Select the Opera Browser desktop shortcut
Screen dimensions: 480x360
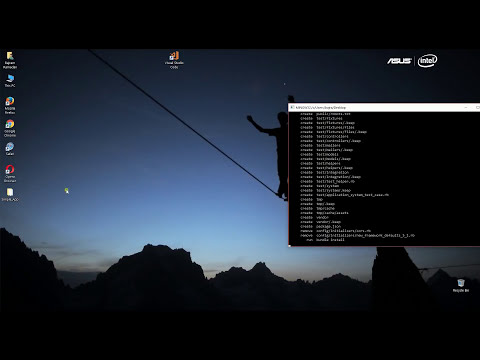tap(10, 174)
